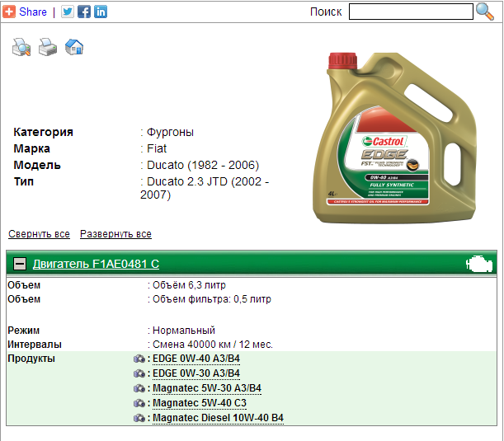The height and width of the screenshot is (441, 504).
Task: Click the Share text link
Action: click(33, 12)
